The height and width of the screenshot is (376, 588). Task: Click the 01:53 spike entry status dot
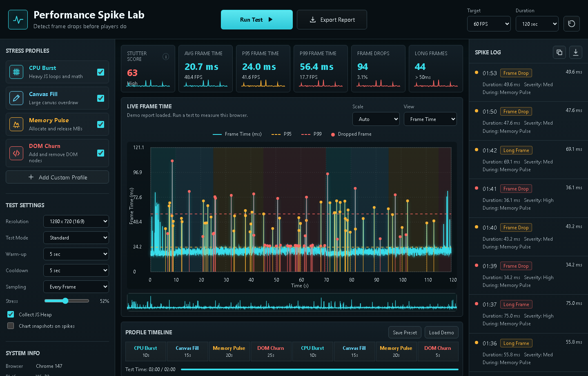tap(477, 73)
